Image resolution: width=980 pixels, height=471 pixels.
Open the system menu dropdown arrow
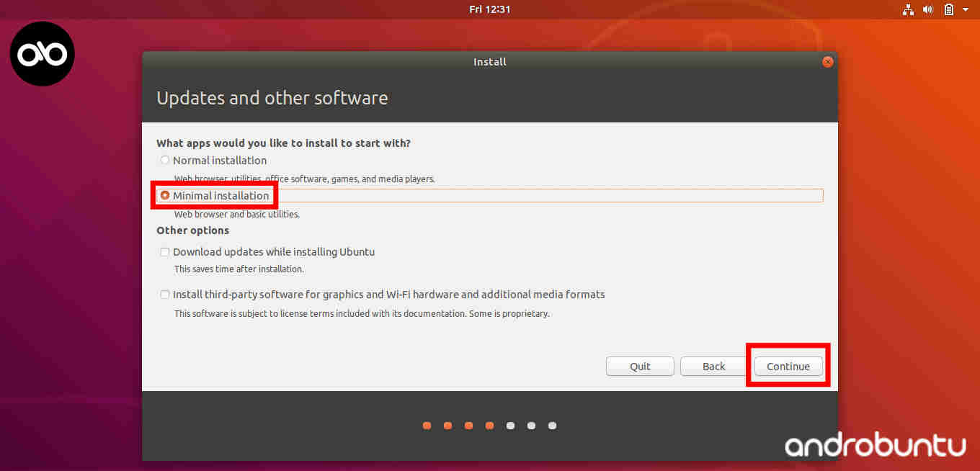(x=965, y=9)
